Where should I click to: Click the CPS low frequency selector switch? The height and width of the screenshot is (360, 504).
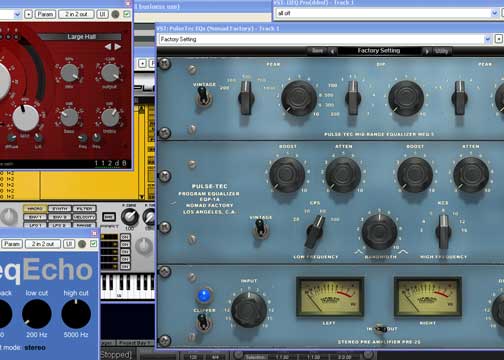point(315,231)
